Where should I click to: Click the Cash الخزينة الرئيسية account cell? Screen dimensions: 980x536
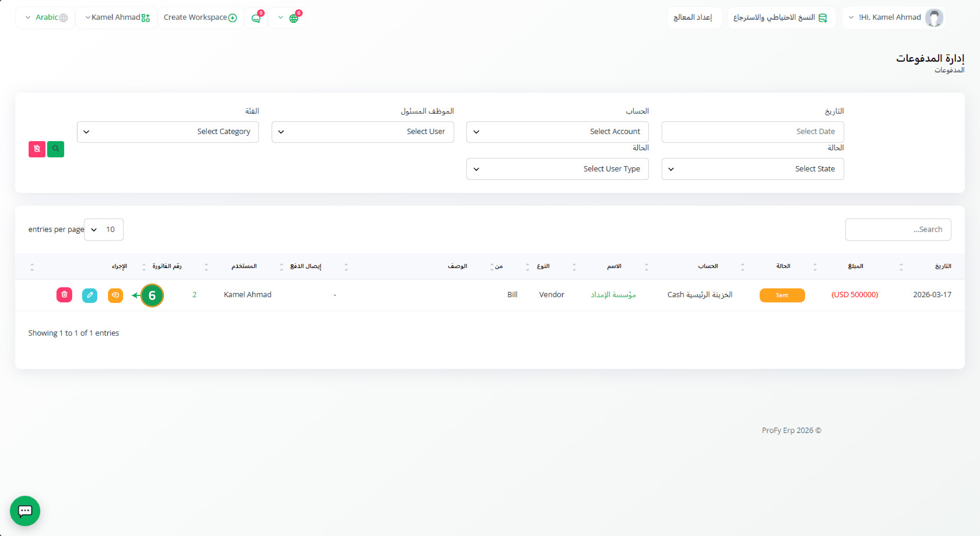tap(700, 295)
